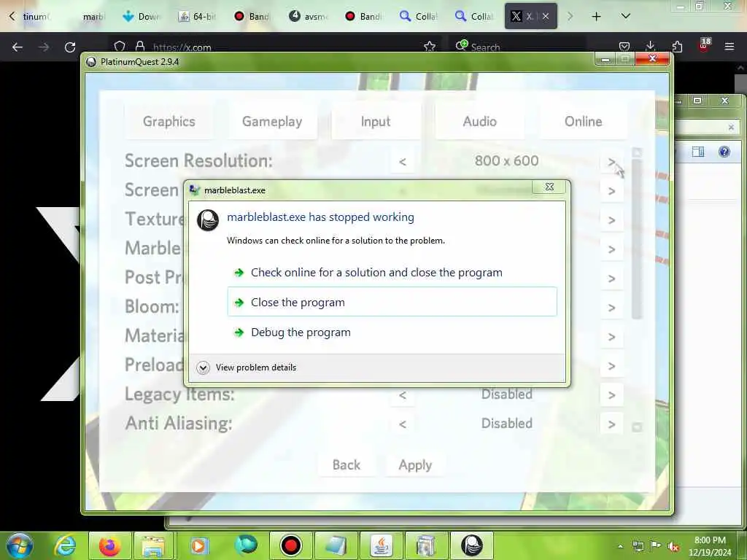Bookmark page with star icon

429,47
